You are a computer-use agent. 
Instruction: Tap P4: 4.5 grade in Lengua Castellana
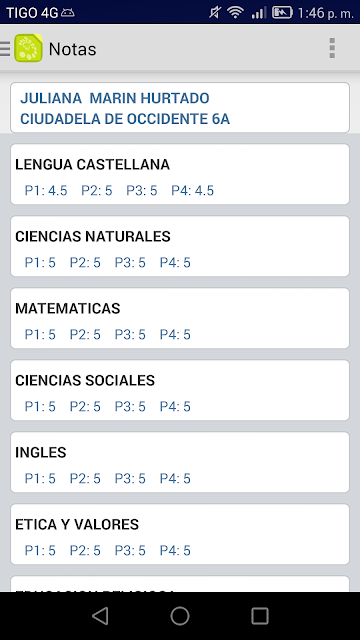click(x=193, y=191)
